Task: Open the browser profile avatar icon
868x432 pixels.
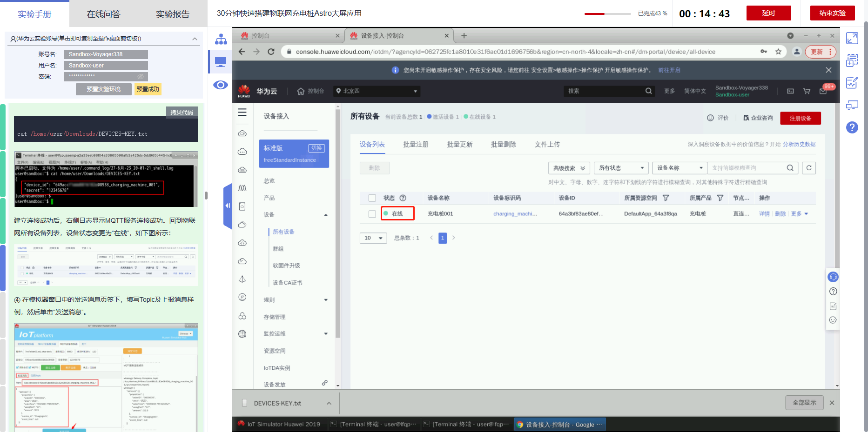Action: tap(797, 52)
